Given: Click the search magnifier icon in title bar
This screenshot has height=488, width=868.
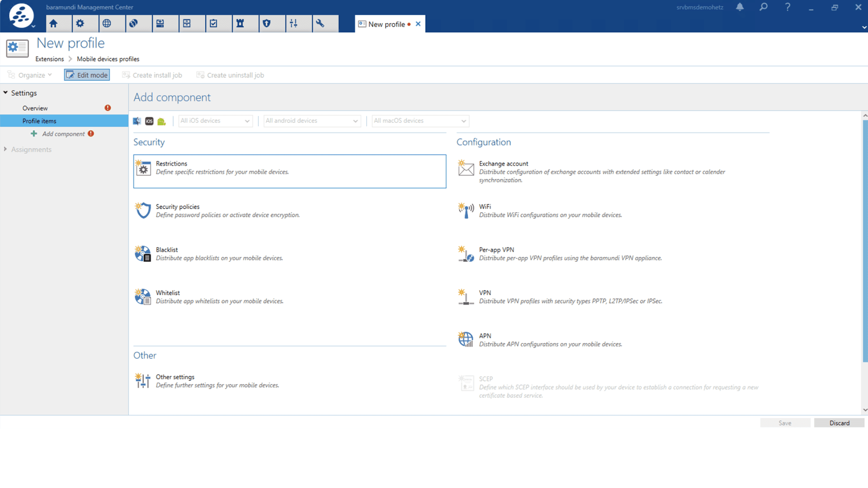Looking at the screenshot, I should (x=764, y=7).
